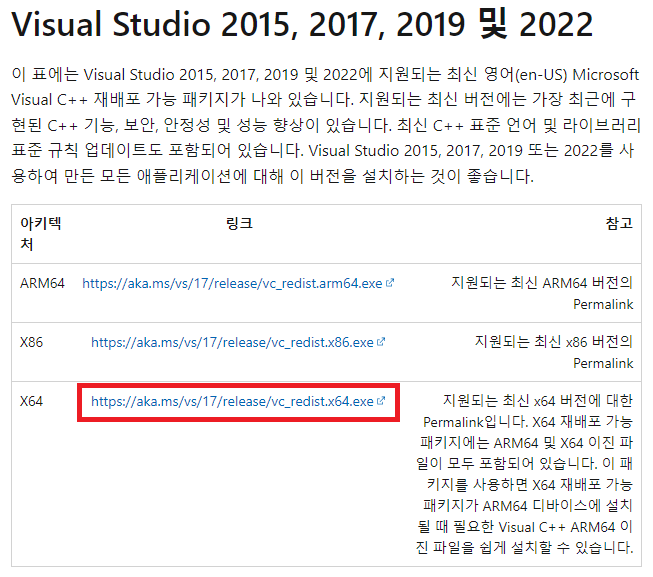
Task: Click external-link icon after x64.exe URL
Action: [381, 401]
